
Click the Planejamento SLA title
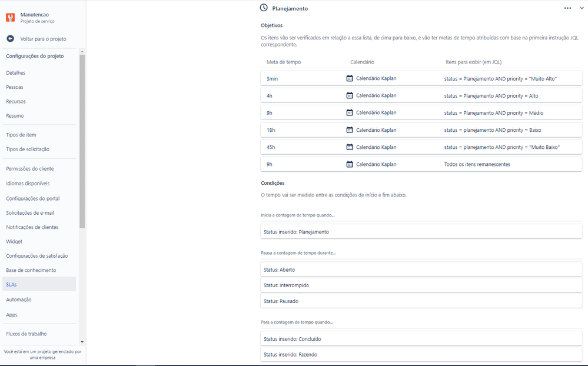290,9
